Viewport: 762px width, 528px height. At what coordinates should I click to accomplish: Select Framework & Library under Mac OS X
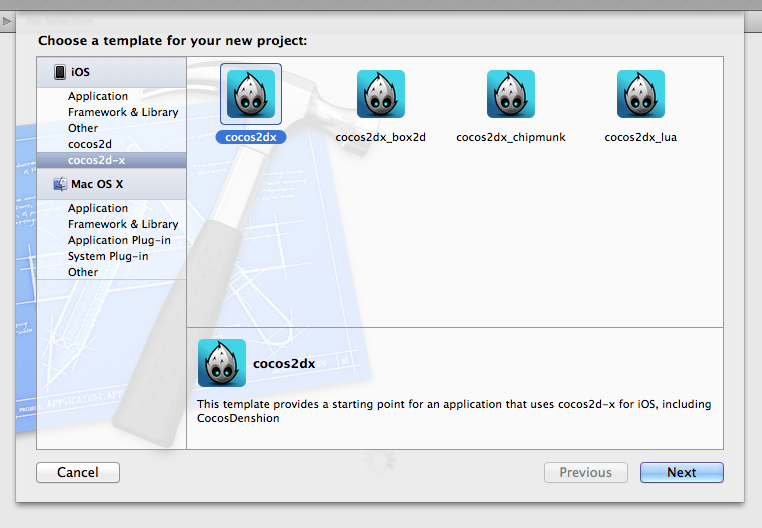[x=111, y=224]
